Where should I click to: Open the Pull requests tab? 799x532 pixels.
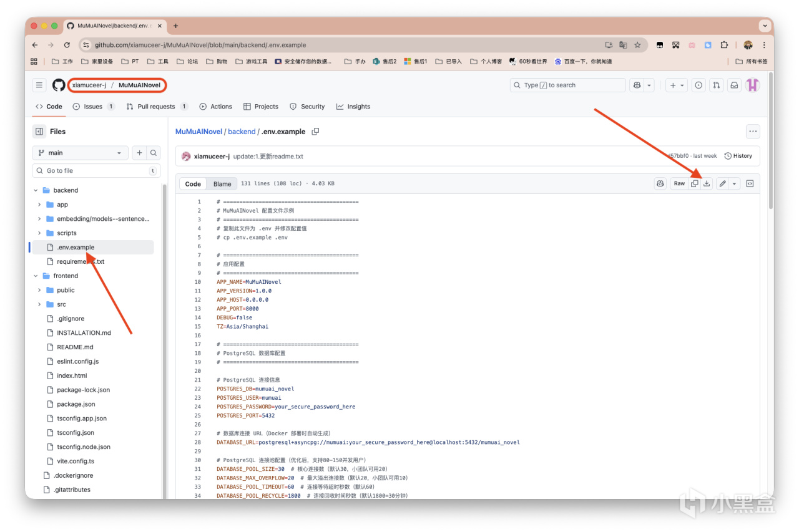tap(157, 107)
